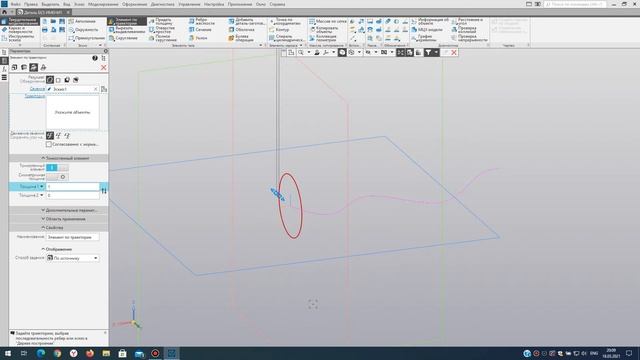Open the Толщина 2 dropdown arrow

(42, 195)
